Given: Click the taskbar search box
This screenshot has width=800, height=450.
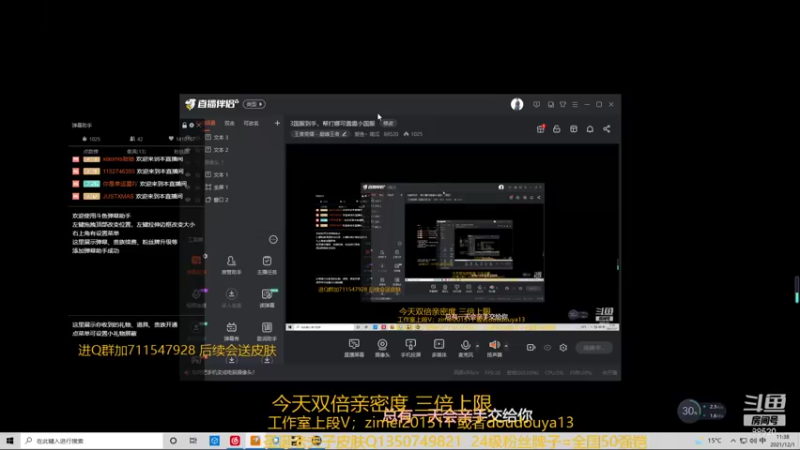Looking at the screenshot, I should [x=92, y=441].
